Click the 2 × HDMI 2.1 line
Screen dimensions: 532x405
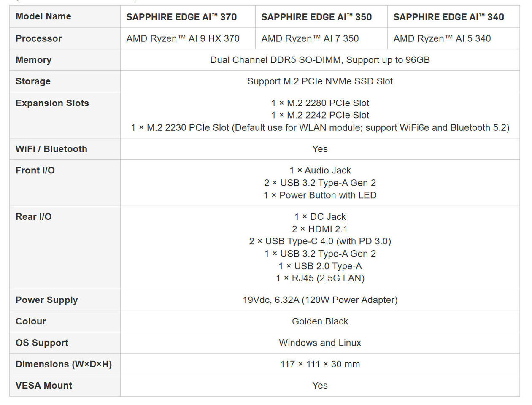[x=320, y=229]
